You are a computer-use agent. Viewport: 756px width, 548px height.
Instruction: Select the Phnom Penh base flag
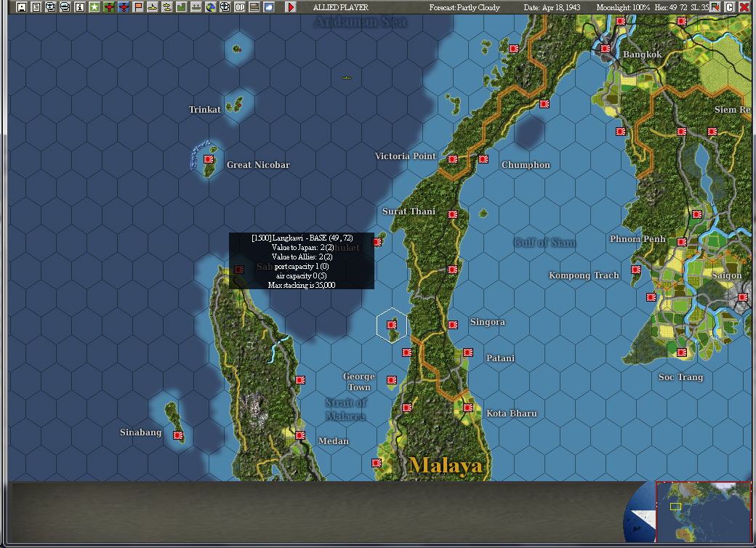(x=682, y=242)
